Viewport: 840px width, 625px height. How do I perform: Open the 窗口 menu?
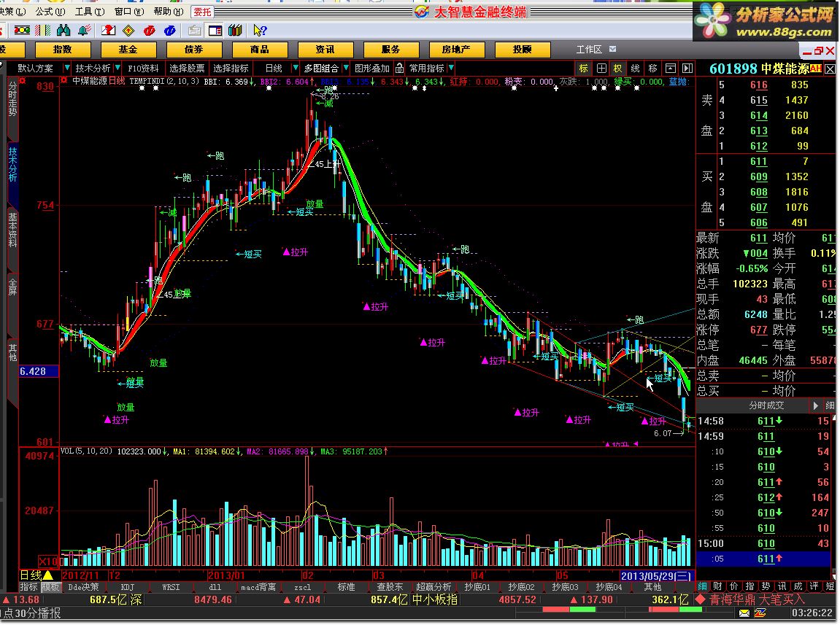129,12
